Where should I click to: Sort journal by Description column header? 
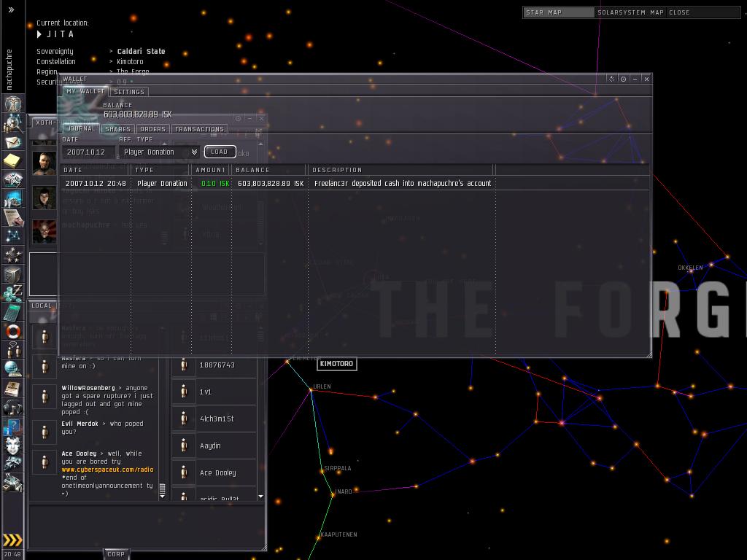[x=401, y=169]
